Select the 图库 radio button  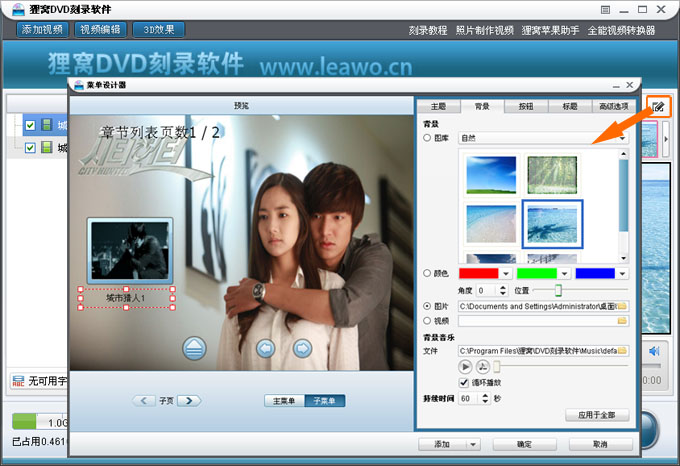427,138
